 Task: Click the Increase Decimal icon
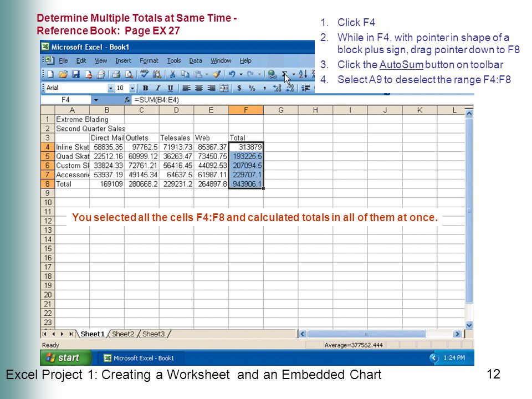click(277, 88)
